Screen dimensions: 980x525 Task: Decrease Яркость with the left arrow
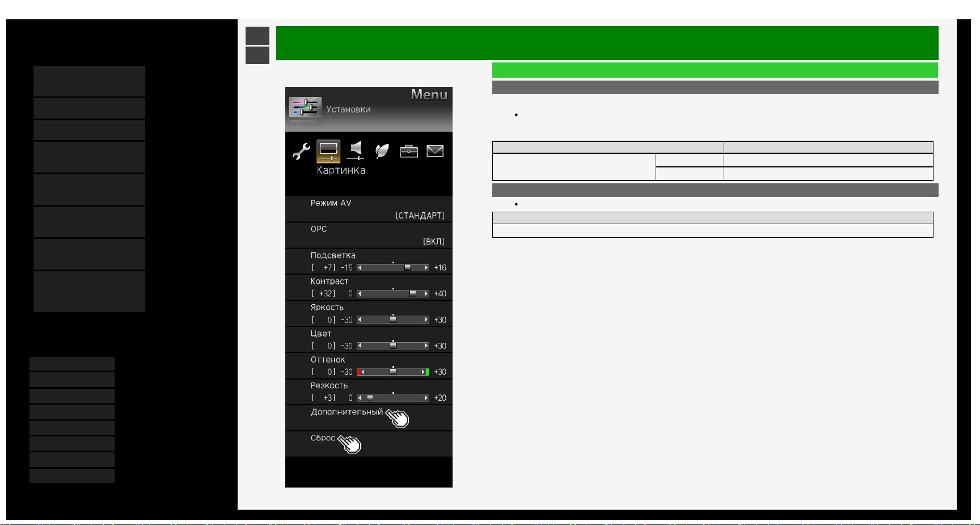(360, 320)
